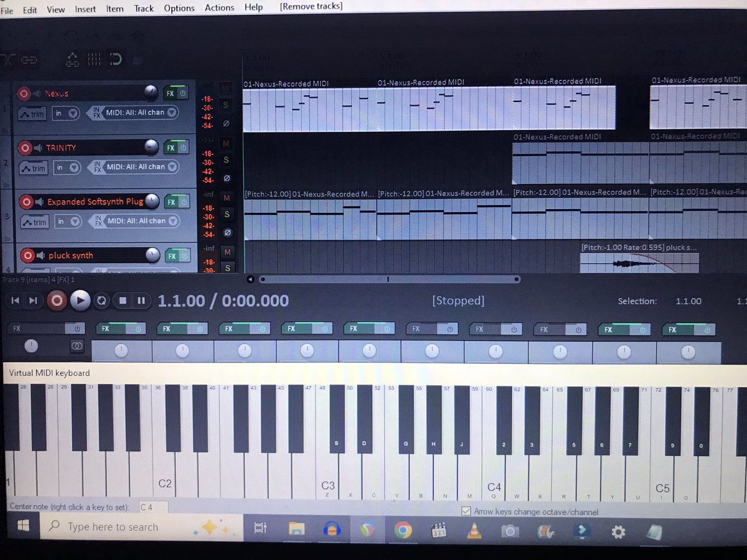This screenshot has width=747, height=560.
Task: Click the Windows Start button
Action: (x=22, y=527)
